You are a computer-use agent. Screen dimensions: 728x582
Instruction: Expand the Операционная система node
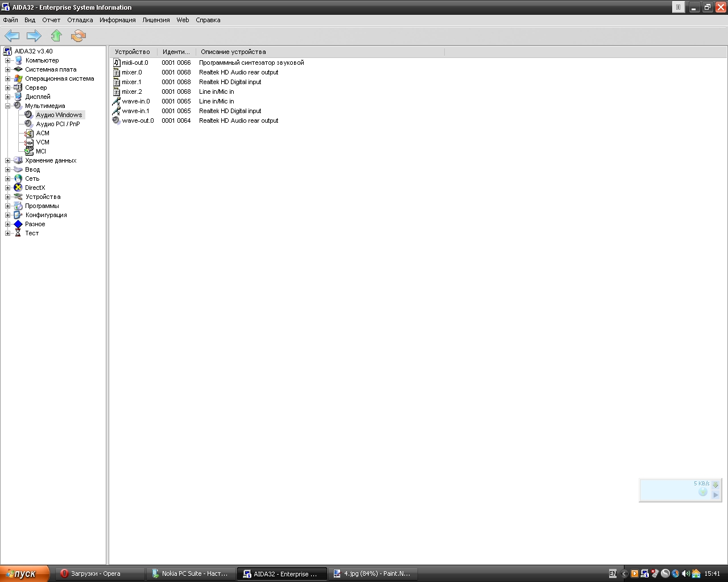7,78
